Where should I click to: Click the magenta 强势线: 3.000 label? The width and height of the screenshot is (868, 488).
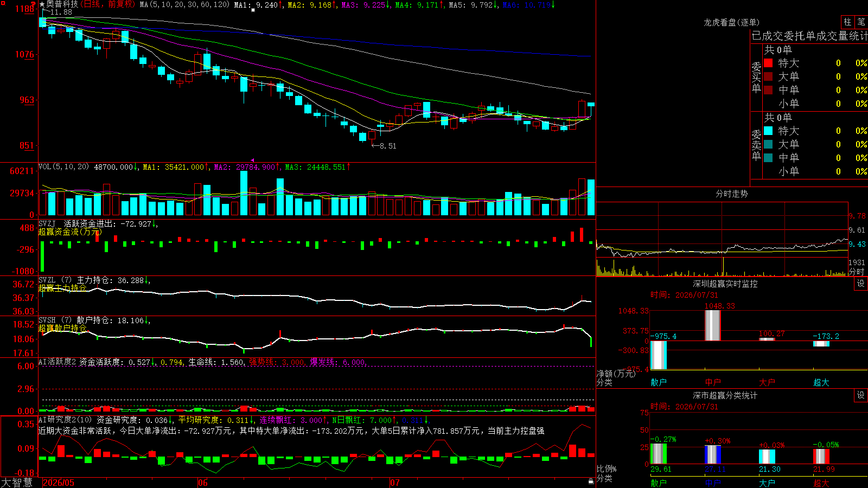tap(277, 362)
